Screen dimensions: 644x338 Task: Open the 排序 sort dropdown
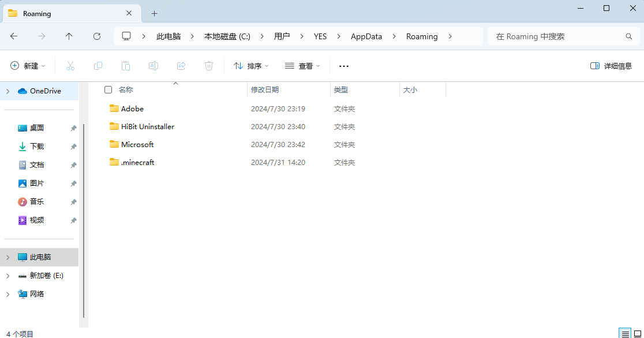pyautogui.click(x=251, y=66)
